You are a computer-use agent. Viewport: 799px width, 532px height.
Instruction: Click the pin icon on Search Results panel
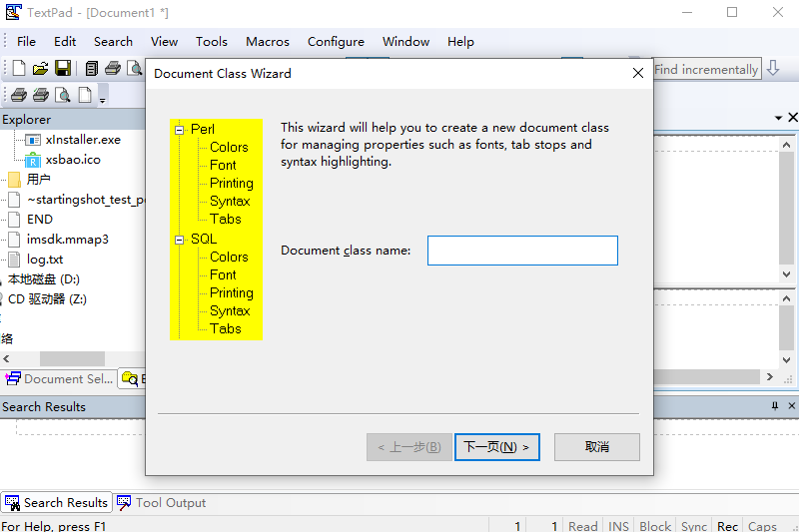[775, 407]
